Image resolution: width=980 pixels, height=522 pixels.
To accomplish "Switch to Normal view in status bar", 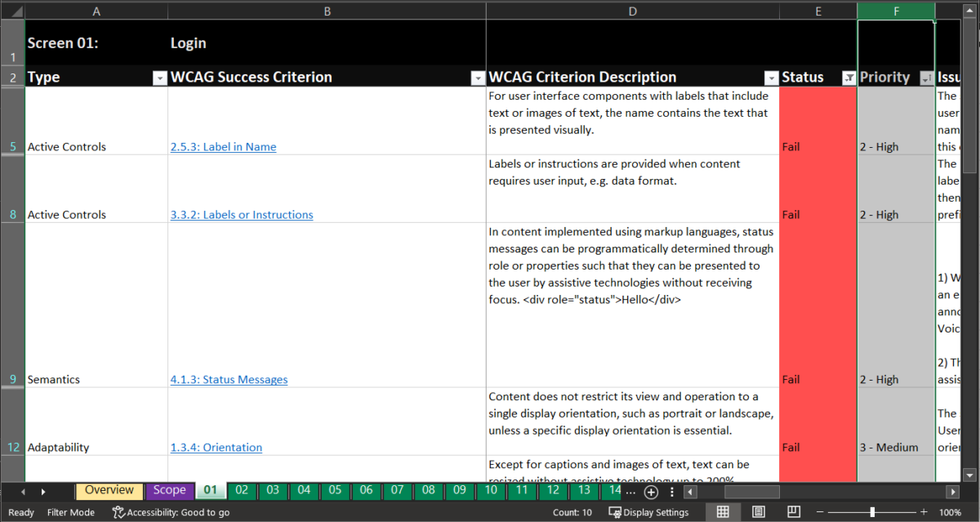I will coord(723,511).
